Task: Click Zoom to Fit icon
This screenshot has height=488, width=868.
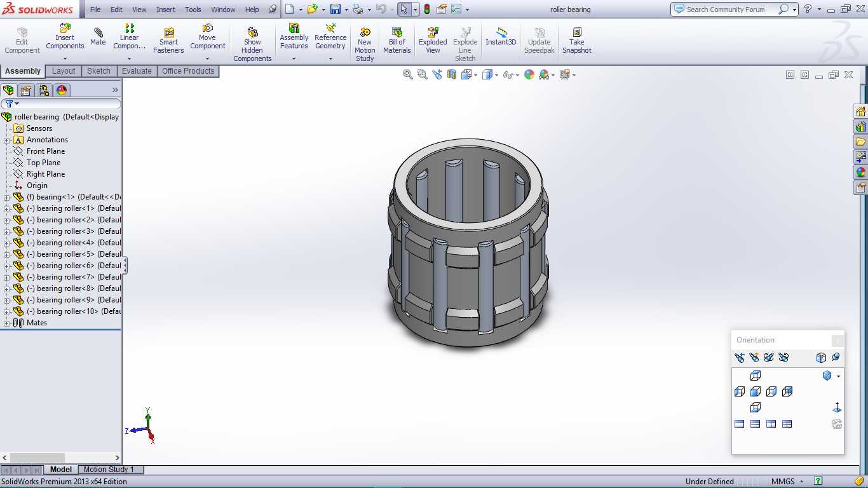Action: pos(408,74)
